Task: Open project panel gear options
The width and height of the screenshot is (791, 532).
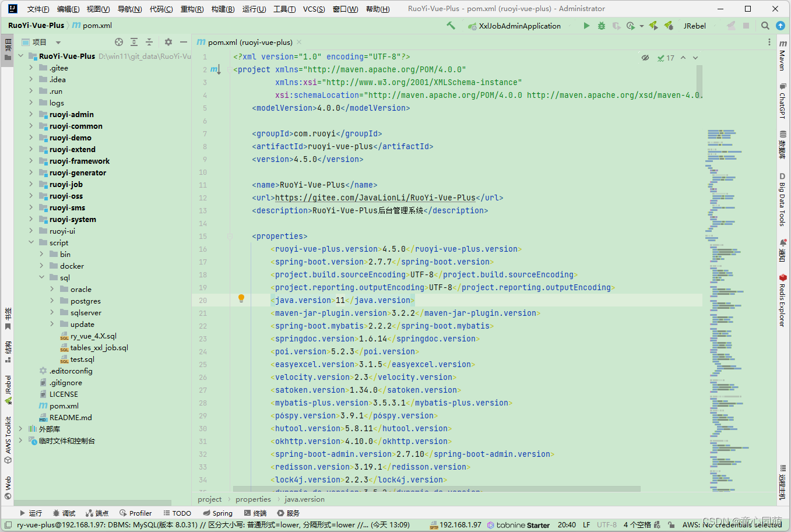Action: 168,42
